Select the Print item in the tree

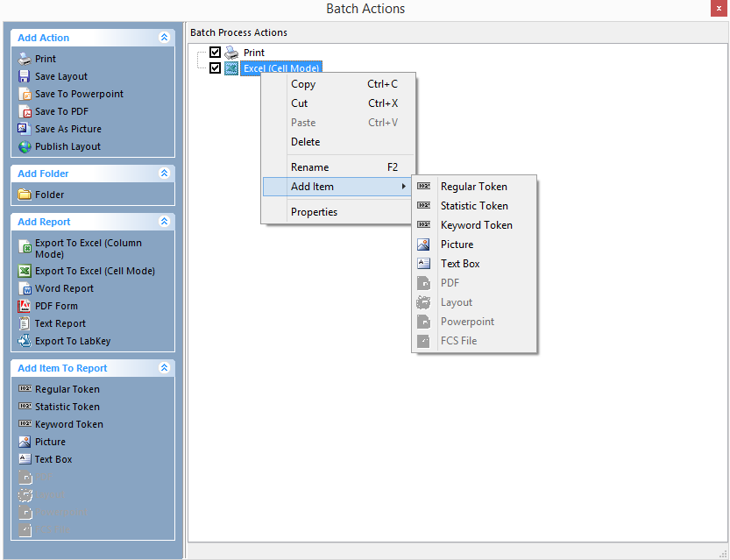pyautogui.click(x=254, y=53)
